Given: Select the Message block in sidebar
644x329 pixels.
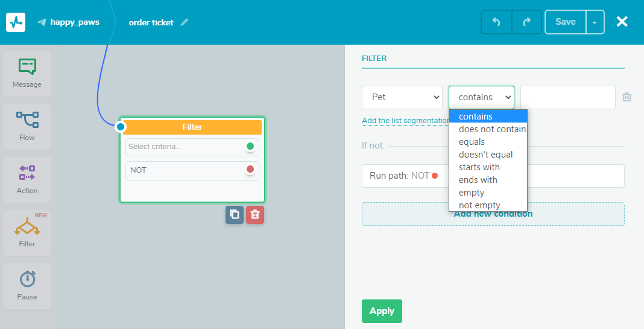Looking at the screenshot, I should (27, 73).
